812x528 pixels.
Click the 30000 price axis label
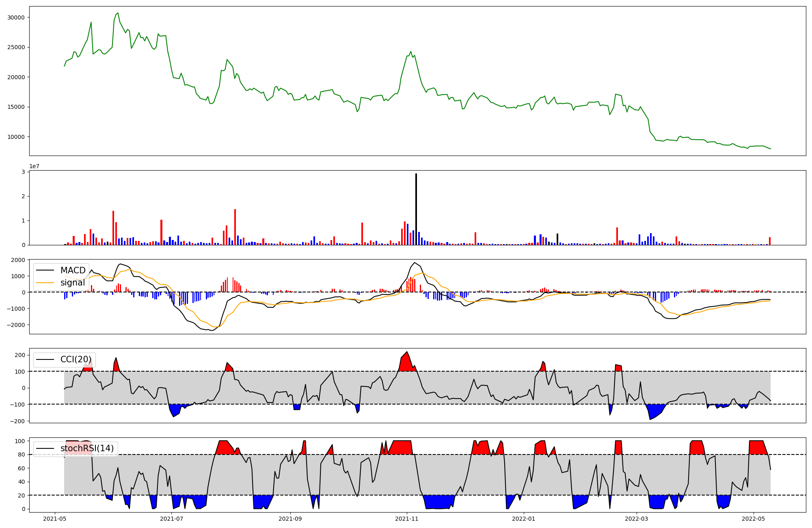coord(16,17)
